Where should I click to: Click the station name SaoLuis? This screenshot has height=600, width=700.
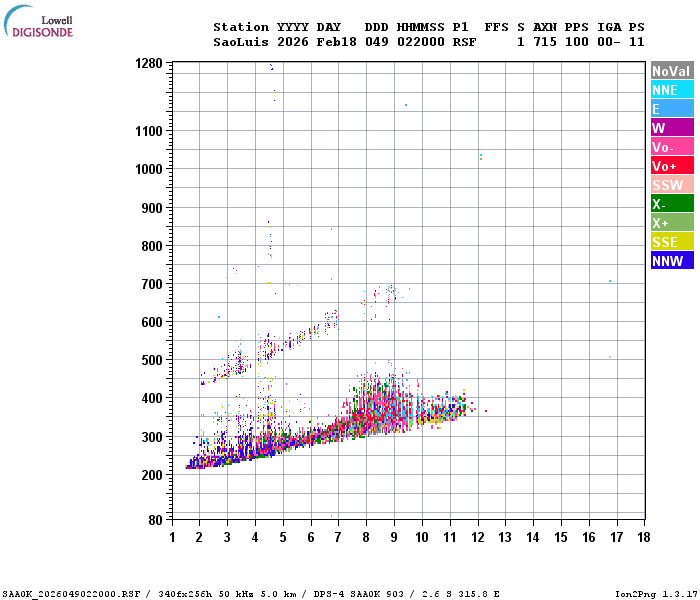241,42
